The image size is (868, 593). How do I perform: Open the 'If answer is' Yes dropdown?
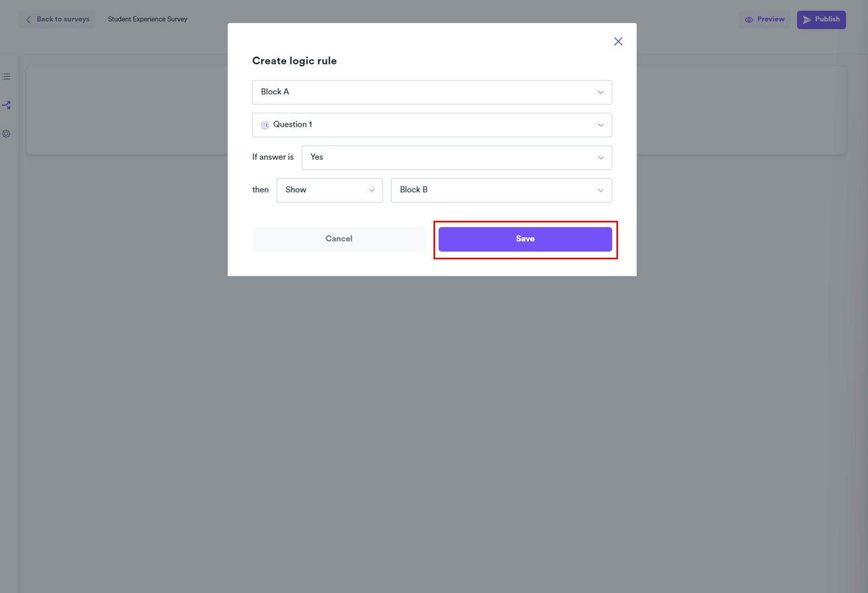(x=456, y=158)
